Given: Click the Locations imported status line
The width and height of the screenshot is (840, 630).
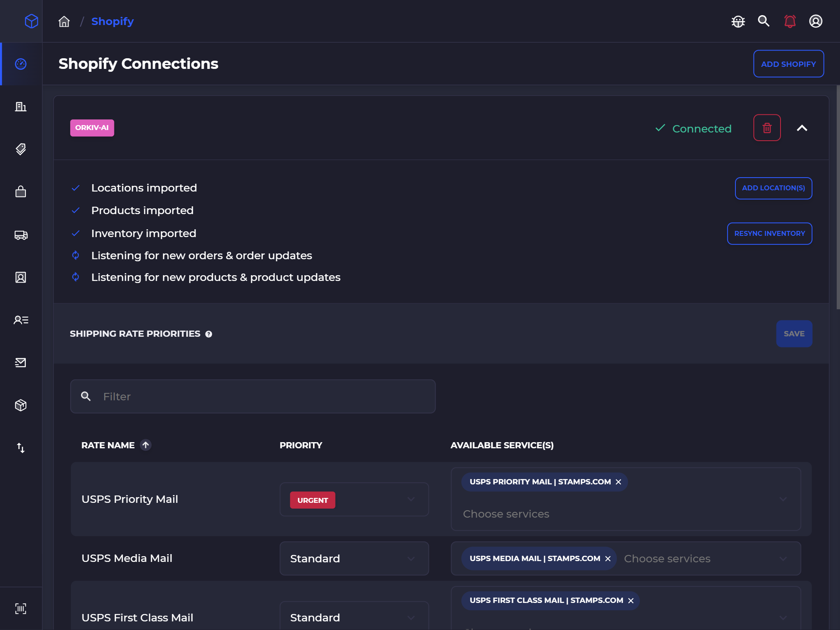Looking at the screenshot, I should 144,188.
